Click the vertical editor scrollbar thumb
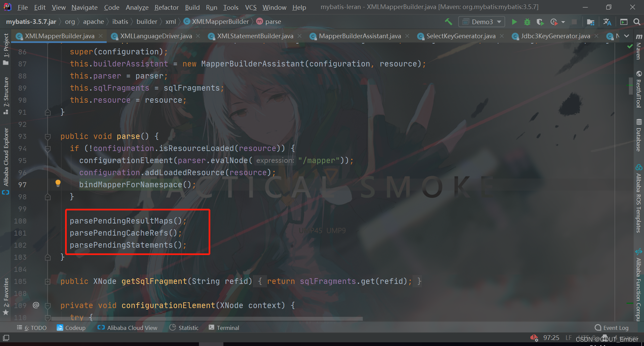This screenshot has height=346, width=644. click(631, 86)
